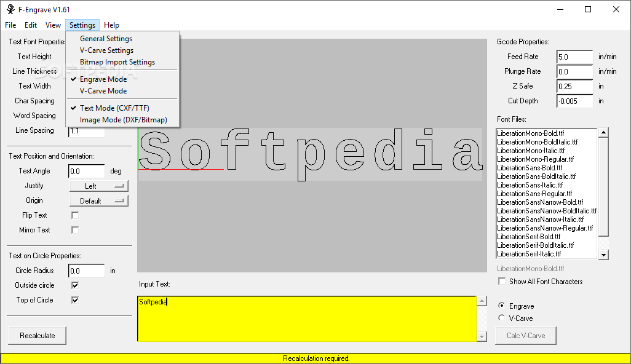Select LiberationSansNarrow-Italic.ttf font
Viewport: 631px width, 364px height.
coord(541,220)
